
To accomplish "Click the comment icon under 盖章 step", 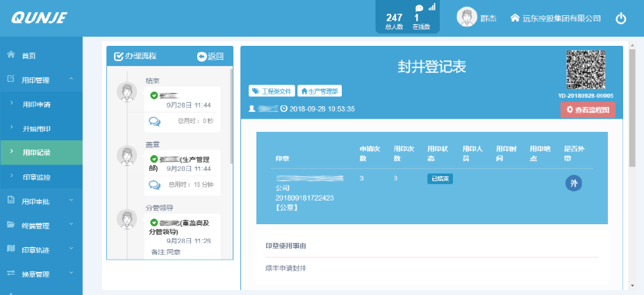I will (155, 184).
